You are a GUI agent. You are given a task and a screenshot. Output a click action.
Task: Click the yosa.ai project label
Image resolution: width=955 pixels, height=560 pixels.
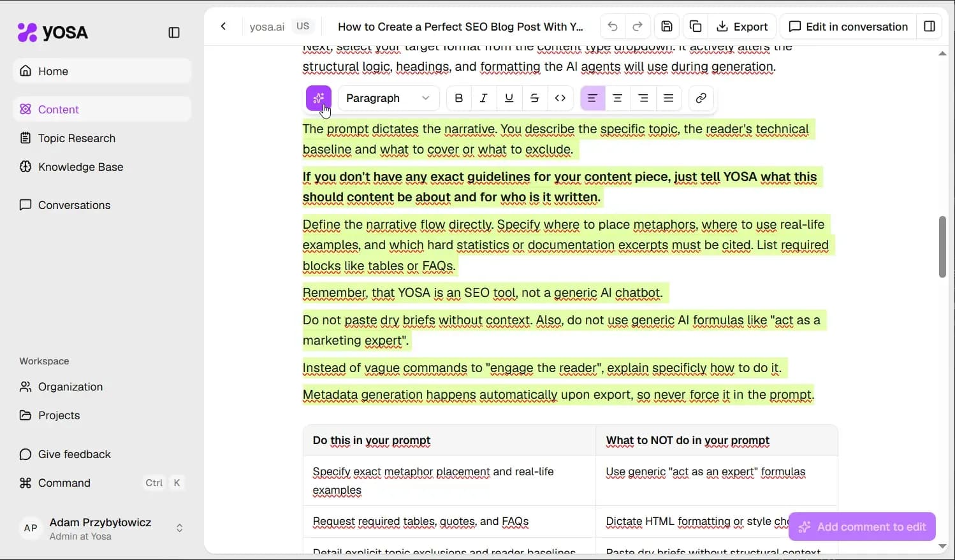(267, 27)
